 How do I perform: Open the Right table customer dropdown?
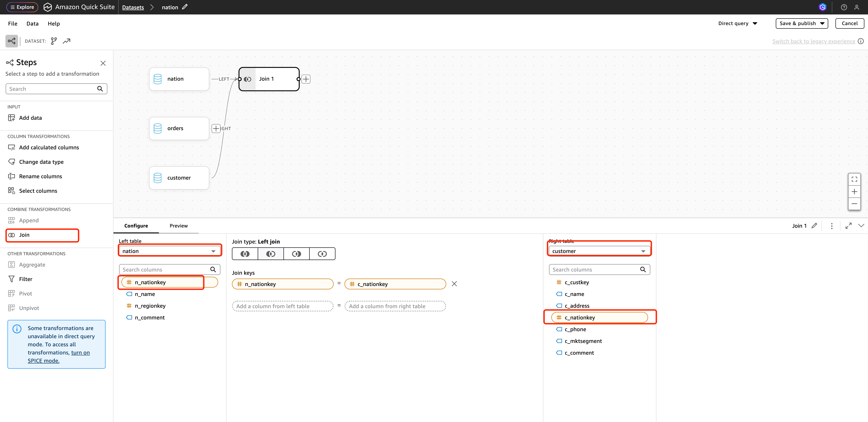pos(599,251)
